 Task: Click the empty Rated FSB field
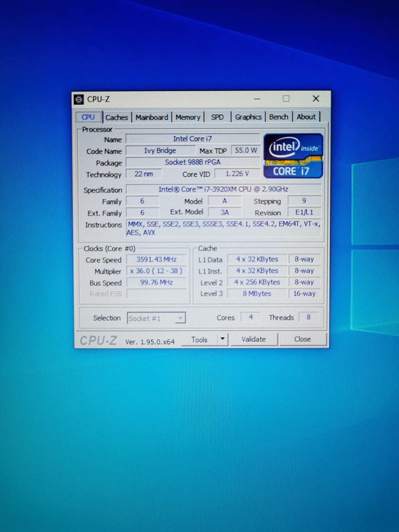(156, 294)
